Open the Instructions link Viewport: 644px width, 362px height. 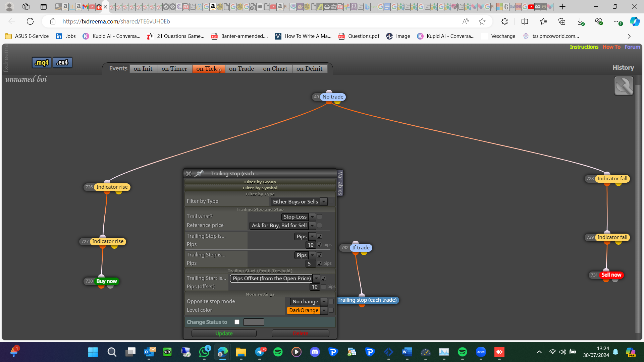pos(584,47)
